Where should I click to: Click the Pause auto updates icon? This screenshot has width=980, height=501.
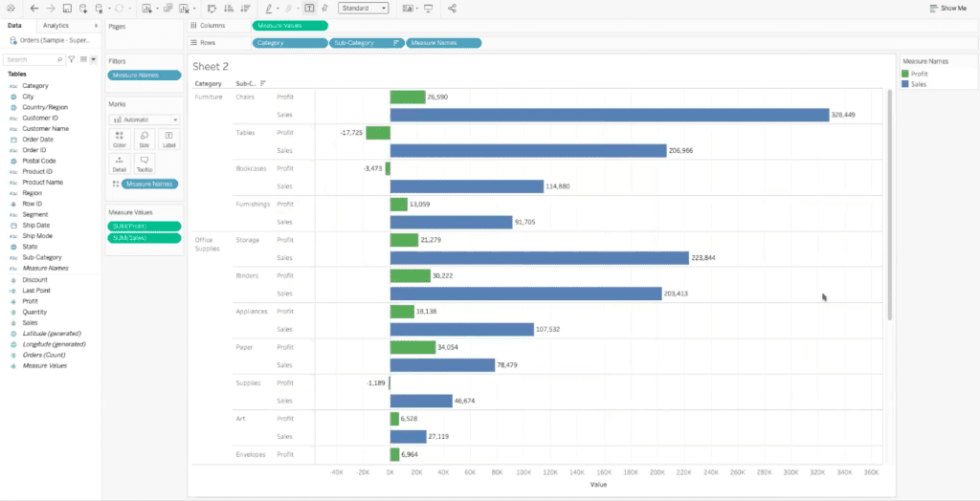tap(99, 9)
